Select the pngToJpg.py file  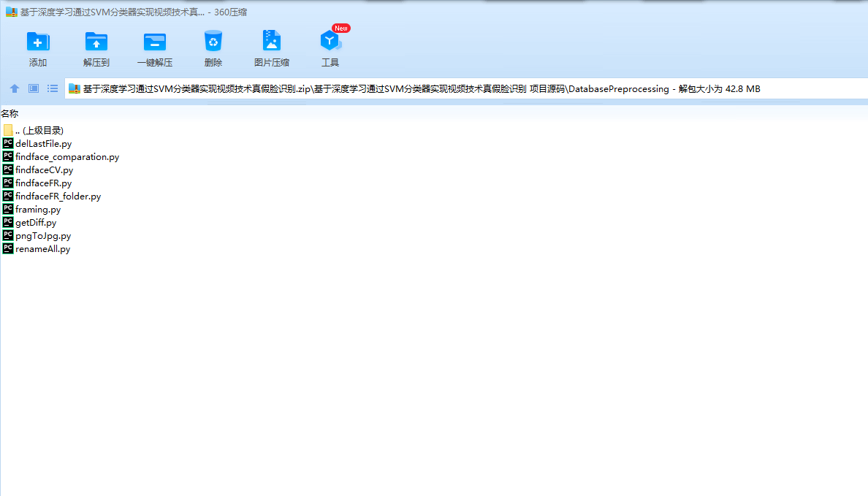point(43,236)
